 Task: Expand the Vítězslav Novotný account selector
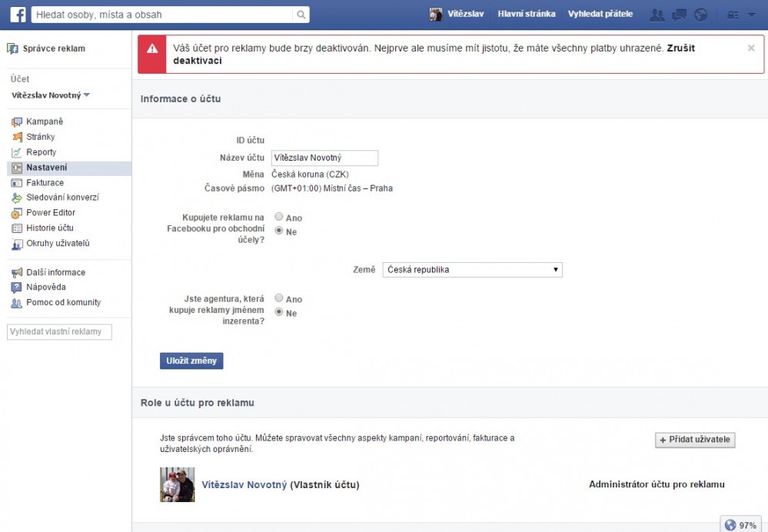50,95
